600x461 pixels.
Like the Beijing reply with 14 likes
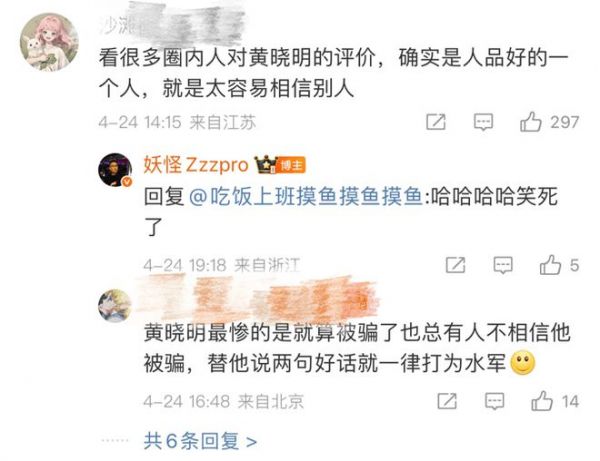[542, 401]
